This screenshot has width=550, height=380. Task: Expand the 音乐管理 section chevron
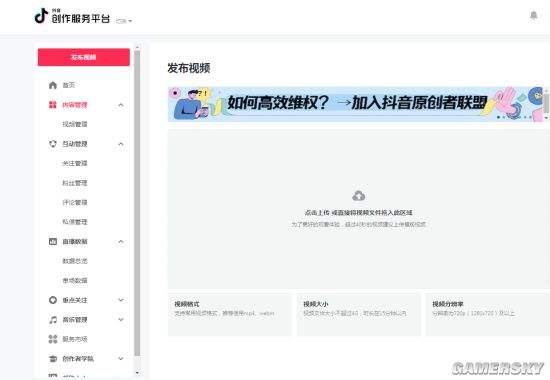click(121, 320)
